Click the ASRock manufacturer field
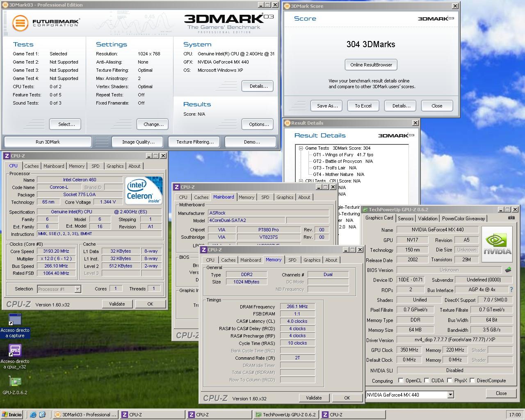Screen dimensions: 525x420 (x=269, y=213)
